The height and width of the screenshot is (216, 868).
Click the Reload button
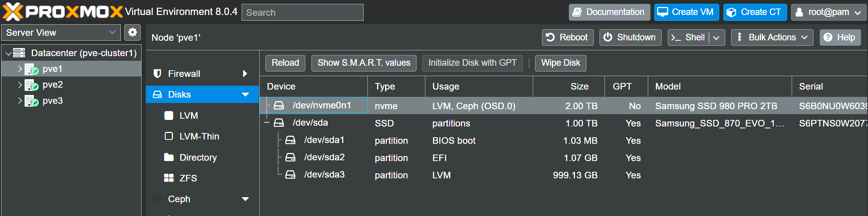[285, 63]
